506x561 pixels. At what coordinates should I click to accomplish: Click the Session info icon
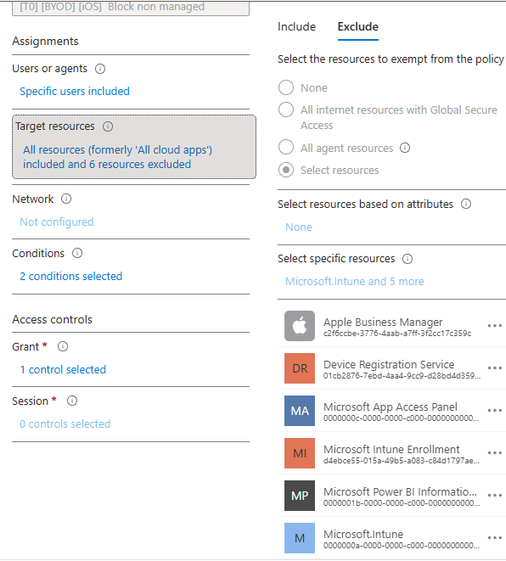72,401
